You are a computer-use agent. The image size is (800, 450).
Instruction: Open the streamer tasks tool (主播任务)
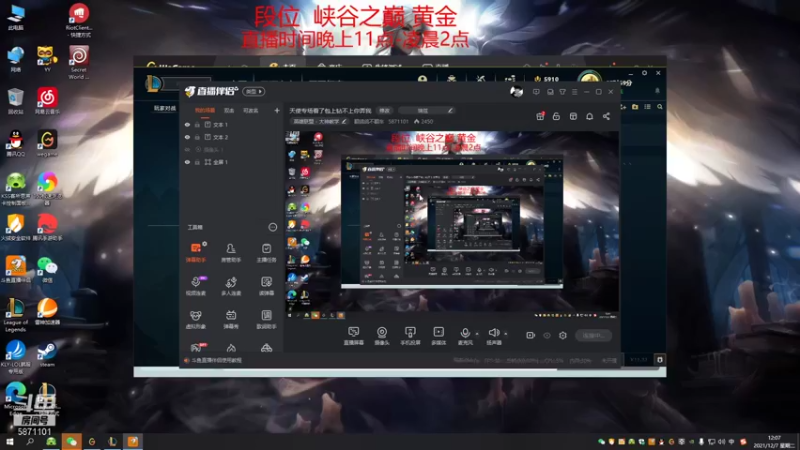click(x=266, y=252)
